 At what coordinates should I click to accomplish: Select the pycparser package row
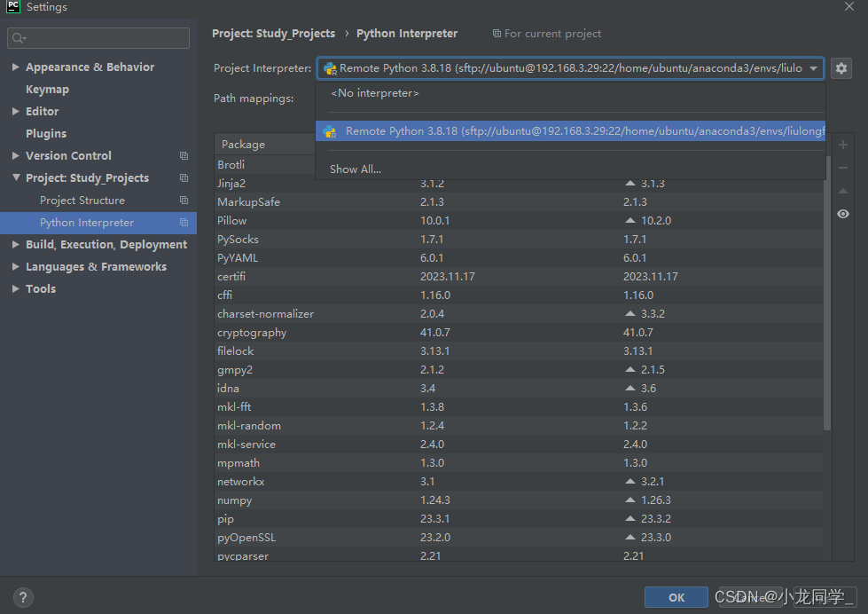point(519,555)
